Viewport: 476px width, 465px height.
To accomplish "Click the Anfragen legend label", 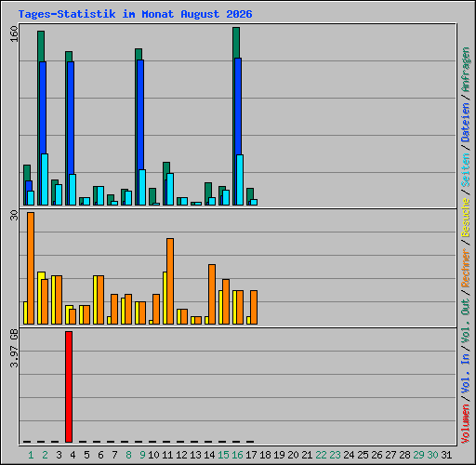I will tap(466, 70).
